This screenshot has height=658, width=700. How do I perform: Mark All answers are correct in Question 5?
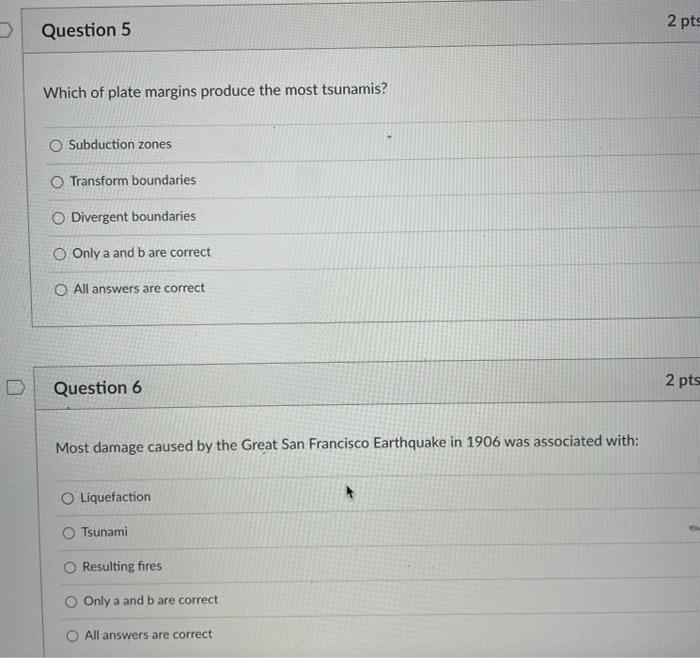click(x=61, y=290)
